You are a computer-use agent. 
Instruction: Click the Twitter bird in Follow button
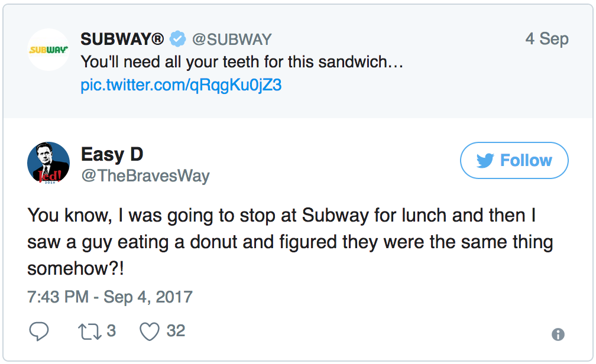(485, 161)
